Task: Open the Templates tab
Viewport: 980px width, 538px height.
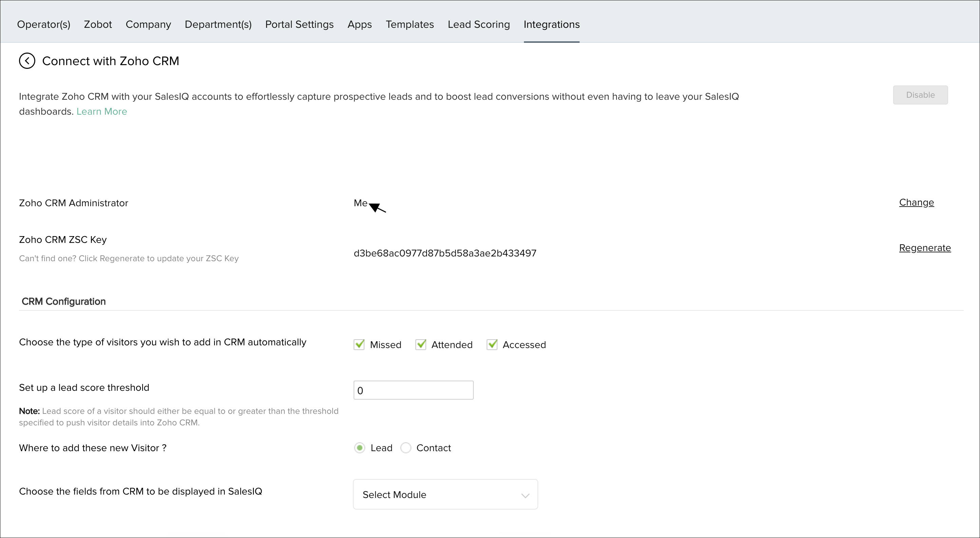Action: [410, 24]
